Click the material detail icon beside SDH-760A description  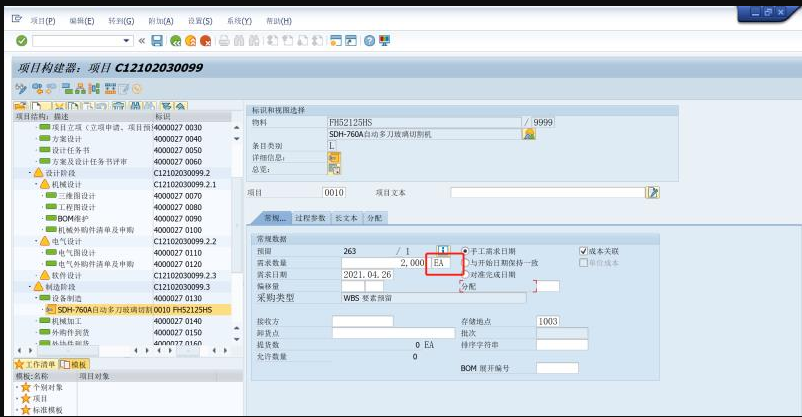point(529,134)
